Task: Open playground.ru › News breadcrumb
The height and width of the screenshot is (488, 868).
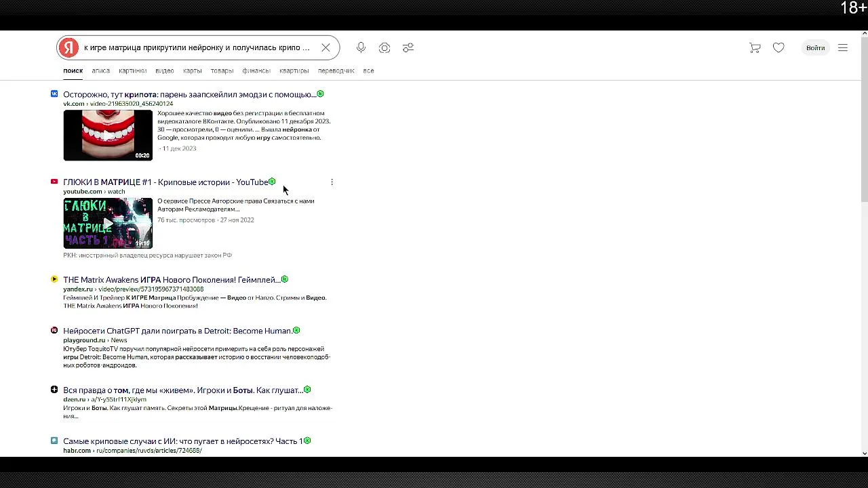Action: pyautogui.click(x=95, y=340)
